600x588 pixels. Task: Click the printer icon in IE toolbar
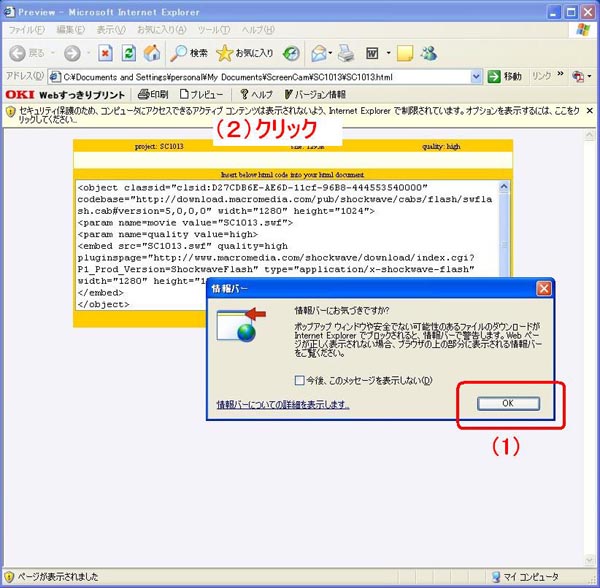[x=345, y=52]
